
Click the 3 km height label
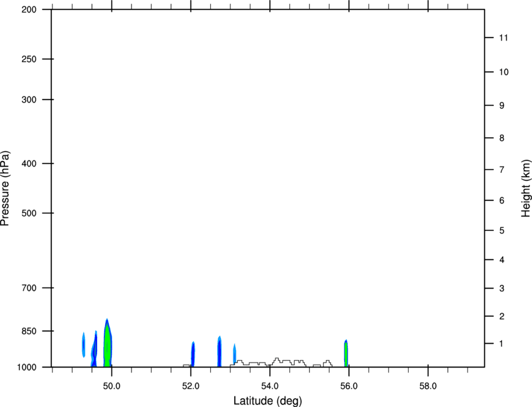pyautogui.click(x=502, y=289)
